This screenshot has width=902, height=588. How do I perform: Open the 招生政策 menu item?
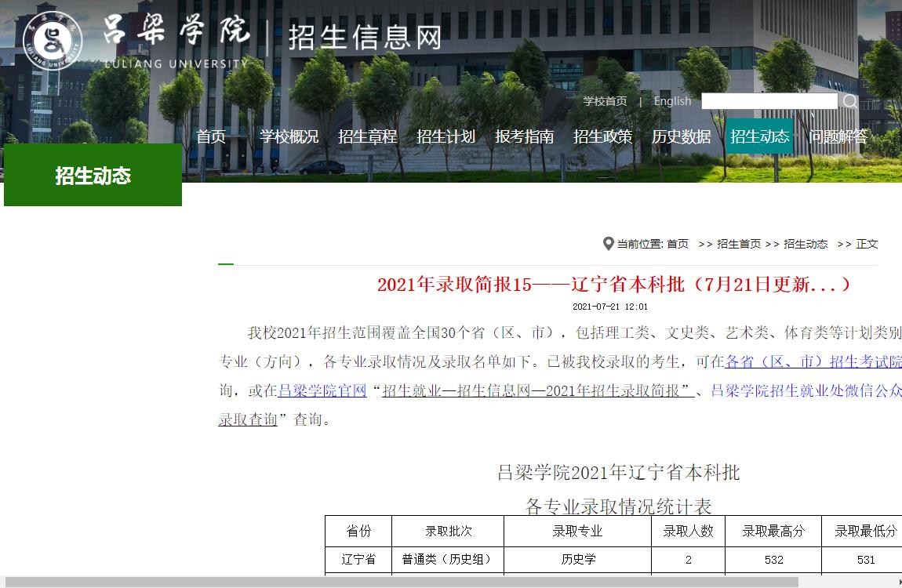[603, 136]
